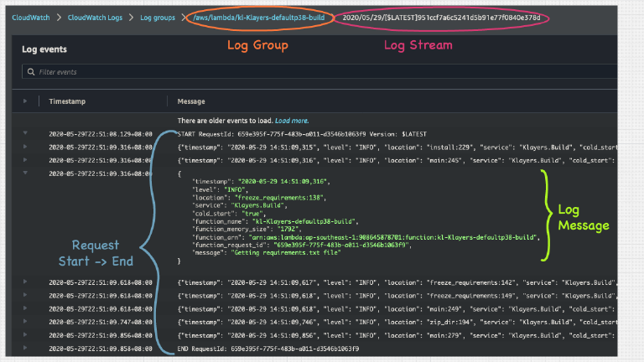Click the search magnifier icon in filter bar

coord(29,73)
